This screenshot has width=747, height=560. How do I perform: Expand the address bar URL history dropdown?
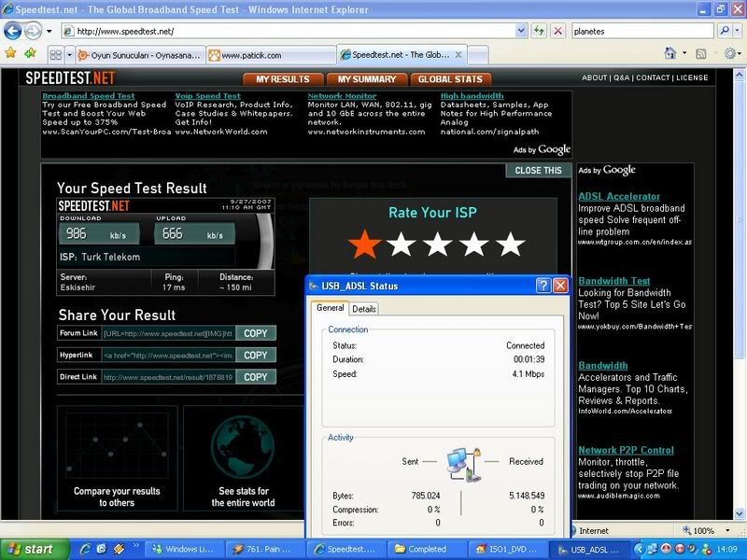pos(521,32)
